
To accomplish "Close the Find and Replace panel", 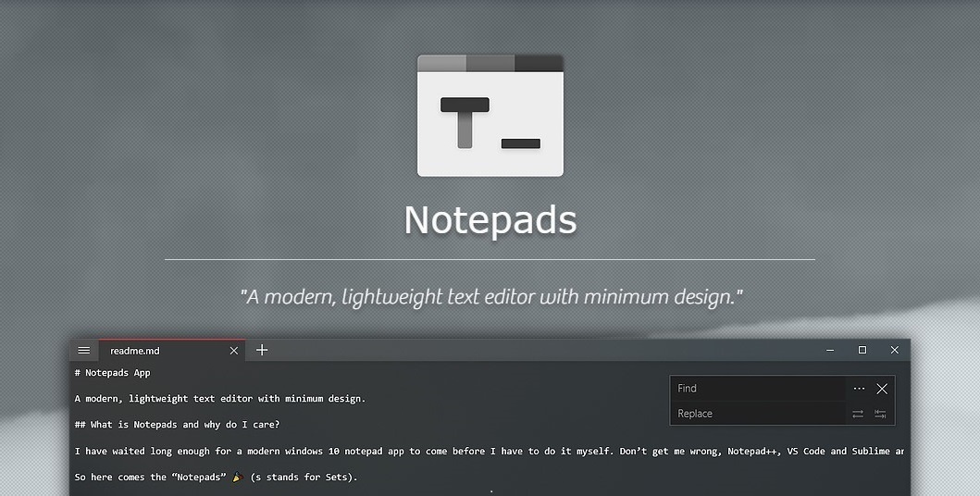I will tap(882, 389).
